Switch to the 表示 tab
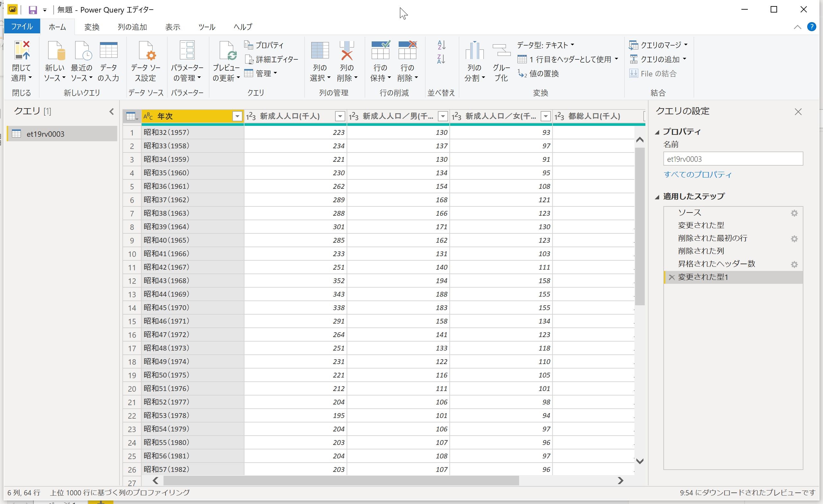The height and width of the screenshot is (504, 823). pyautogui.click(x=173, y=27)
